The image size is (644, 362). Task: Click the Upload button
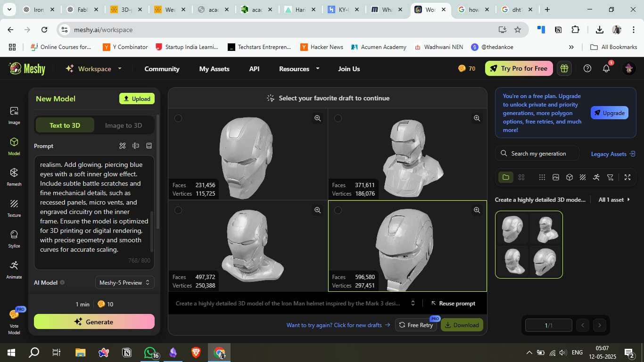click(x=137, y=99)
